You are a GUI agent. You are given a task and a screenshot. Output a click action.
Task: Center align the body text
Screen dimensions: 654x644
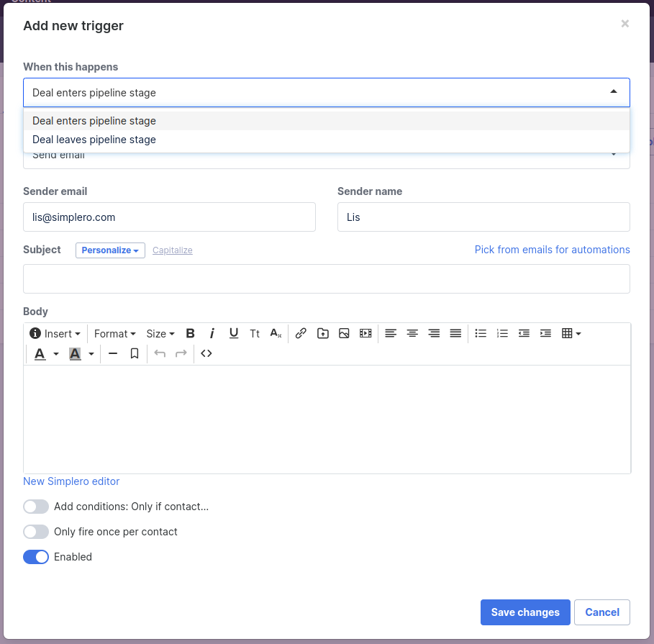pyautogui.click(x=412, y=333)
